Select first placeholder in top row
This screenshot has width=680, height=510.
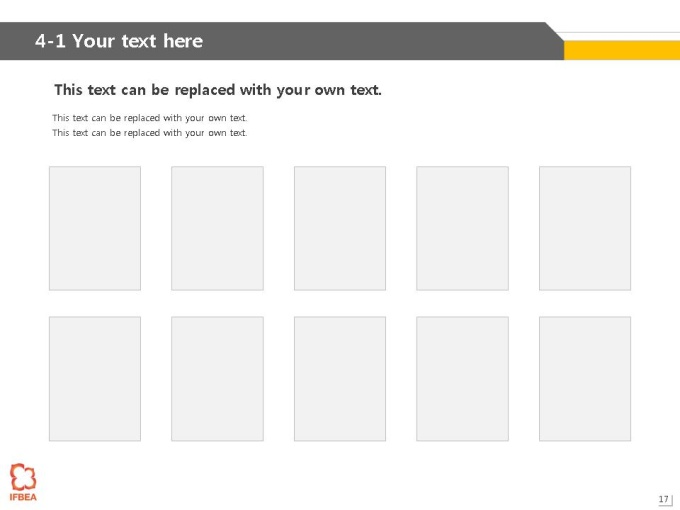click(95, 228)
